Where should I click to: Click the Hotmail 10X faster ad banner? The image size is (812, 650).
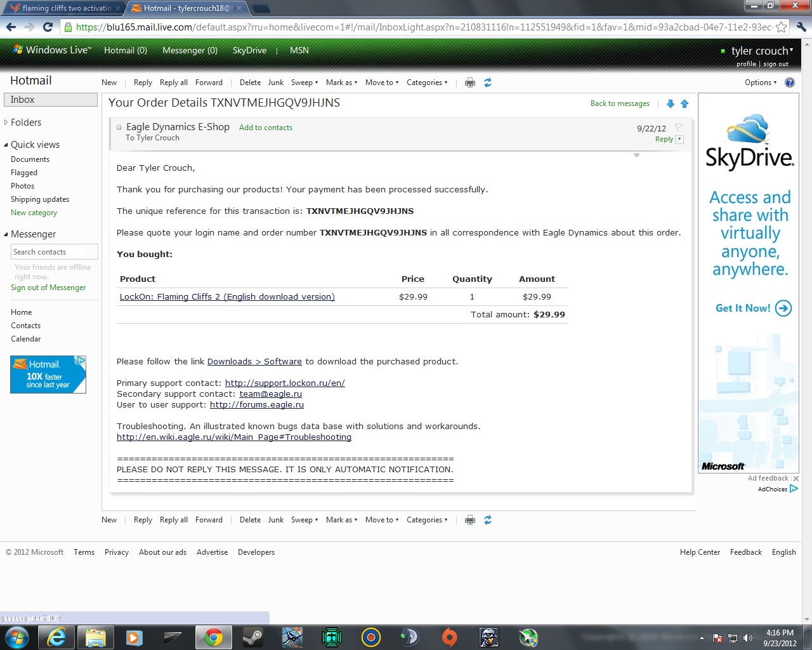[48, 375]
